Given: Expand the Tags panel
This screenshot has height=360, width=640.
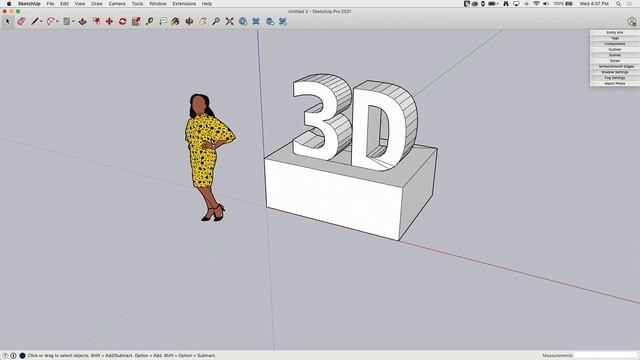Looking at the screenshot, I should point(615,38).
